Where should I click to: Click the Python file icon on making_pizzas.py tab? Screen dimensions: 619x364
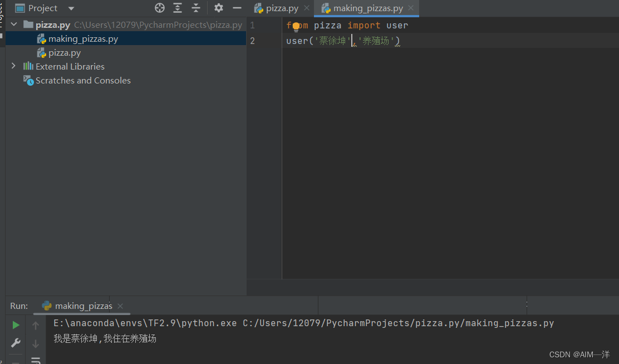[326, 8]
